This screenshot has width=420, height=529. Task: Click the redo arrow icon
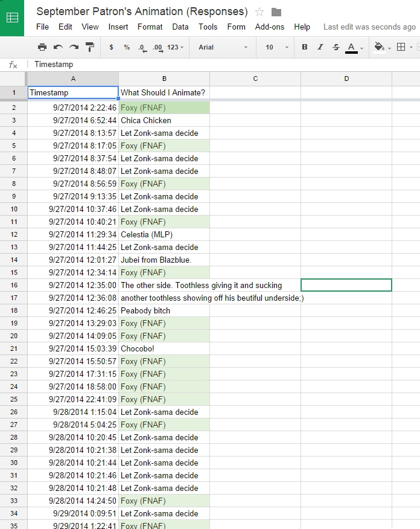tap(74, 47)
